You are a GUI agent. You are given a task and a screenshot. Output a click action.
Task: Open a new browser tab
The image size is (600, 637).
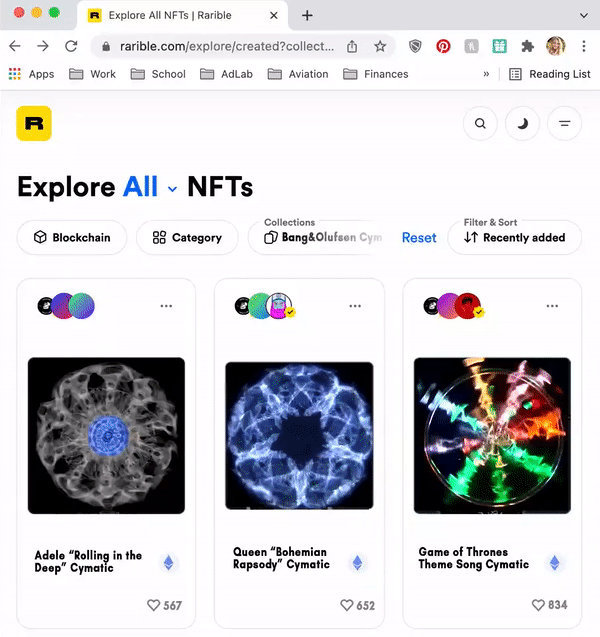pyautogui.click(x=307, y=15)
